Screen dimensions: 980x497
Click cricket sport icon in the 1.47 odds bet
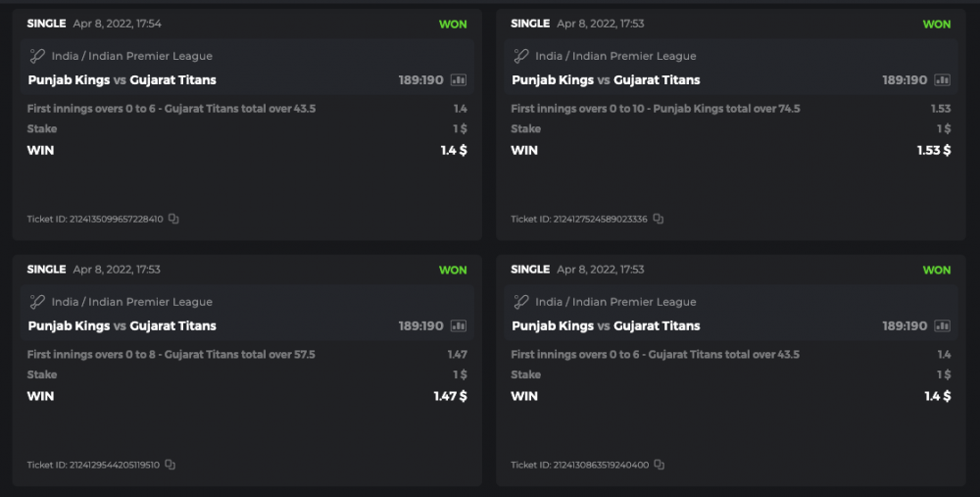pos(37,302)
